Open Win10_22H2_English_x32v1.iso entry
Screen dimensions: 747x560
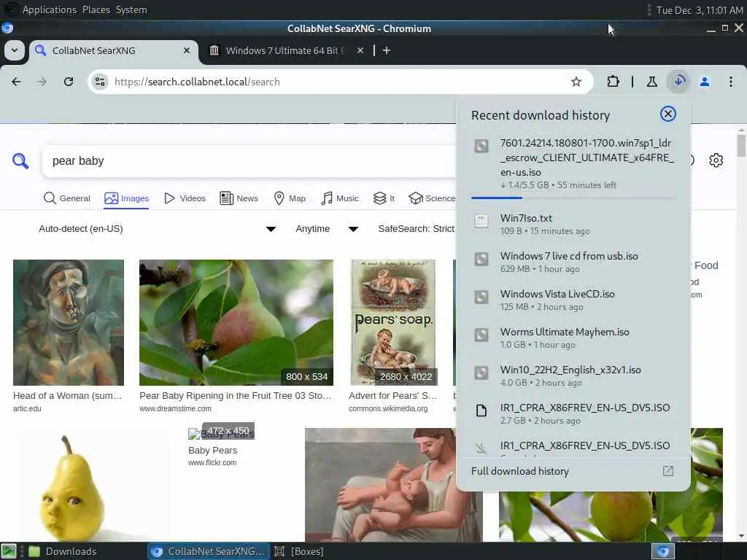point(573,376)
